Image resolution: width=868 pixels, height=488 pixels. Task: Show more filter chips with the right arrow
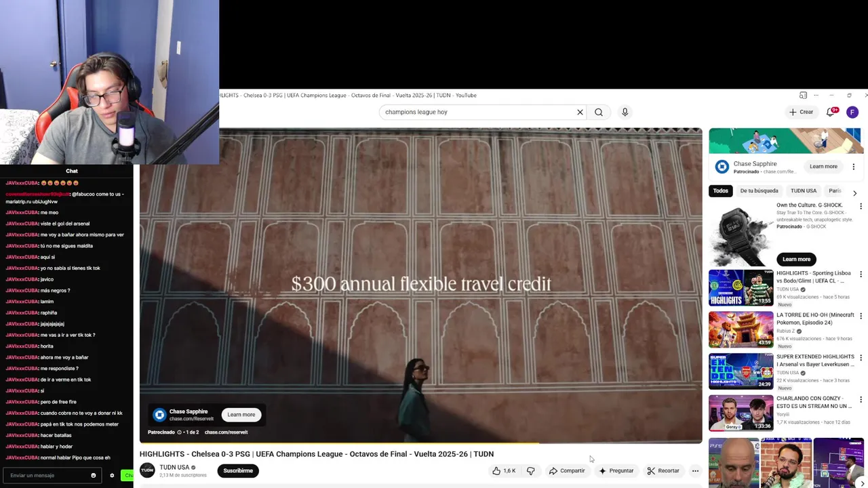tap(854, 193)
